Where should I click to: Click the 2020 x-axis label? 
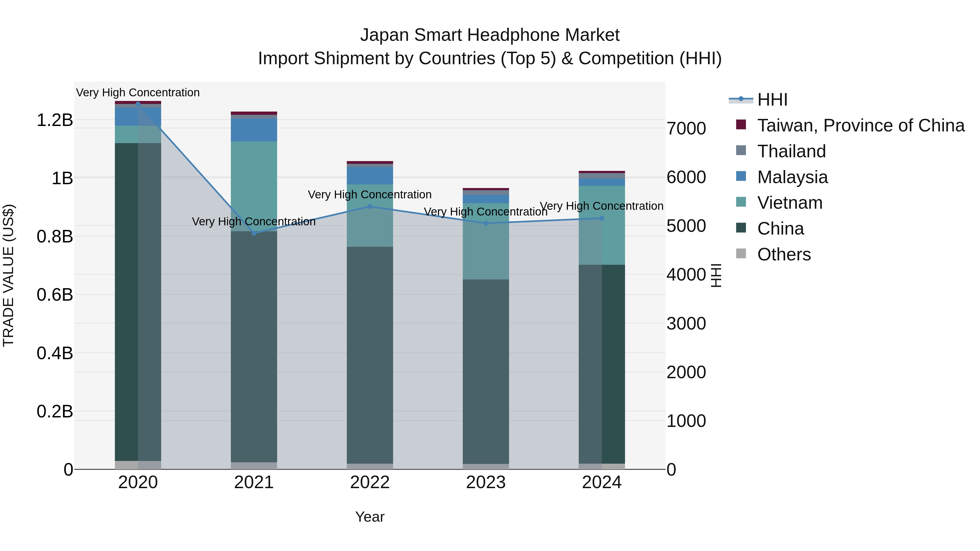pos(138,482)
